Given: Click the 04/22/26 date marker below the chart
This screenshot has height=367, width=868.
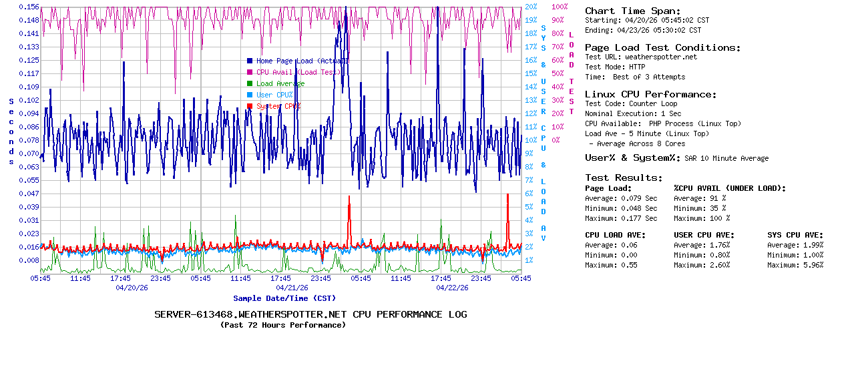Looking at the screenshot, I should coord(452,288).
